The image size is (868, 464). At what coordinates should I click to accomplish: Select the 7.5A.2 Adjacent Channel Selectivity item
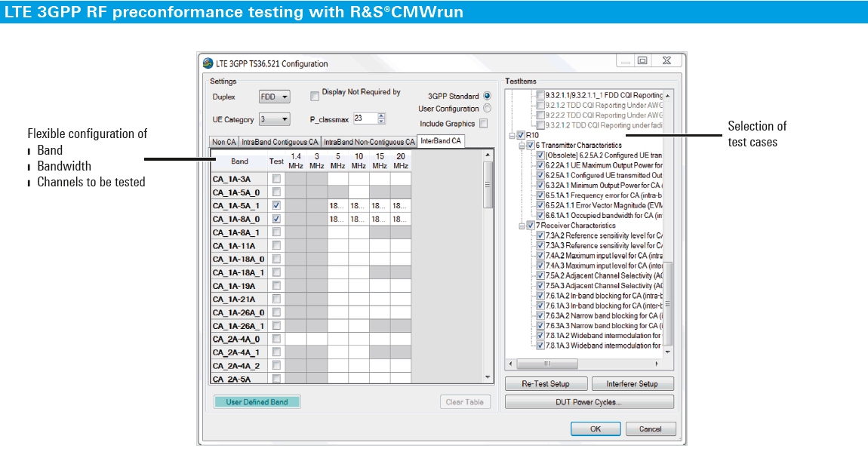tap(604, 275)
